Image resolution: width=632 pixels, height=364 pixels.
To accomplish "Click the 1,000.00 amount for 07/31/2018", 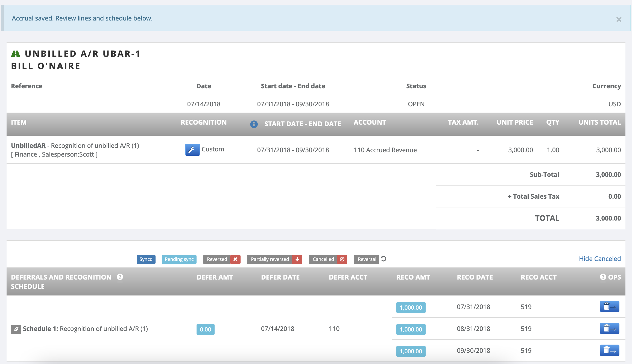I will 411,307.
